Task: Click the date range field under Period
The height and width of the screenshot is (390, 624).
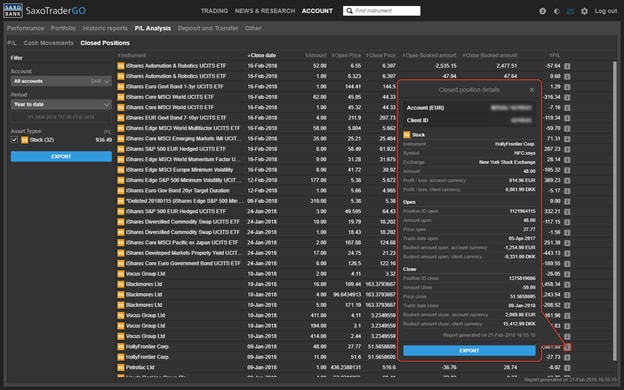Action: click(61, 117)
